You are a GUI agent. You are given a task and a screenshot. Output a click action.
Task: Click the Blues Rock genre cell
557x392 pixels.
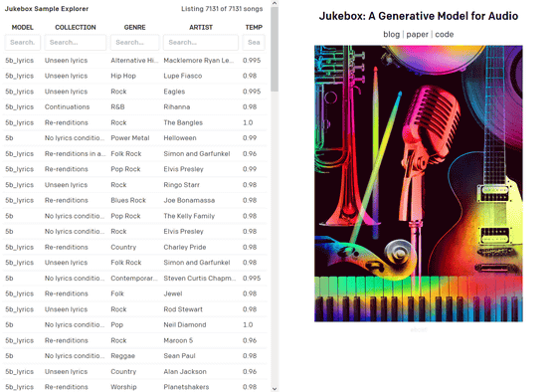click(128, 200)
